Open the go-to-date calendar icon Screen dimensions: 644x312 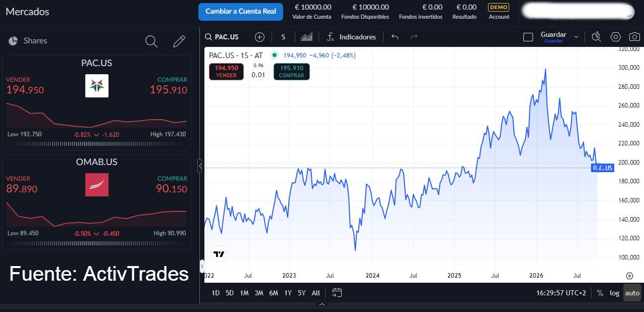coord(337,293)
